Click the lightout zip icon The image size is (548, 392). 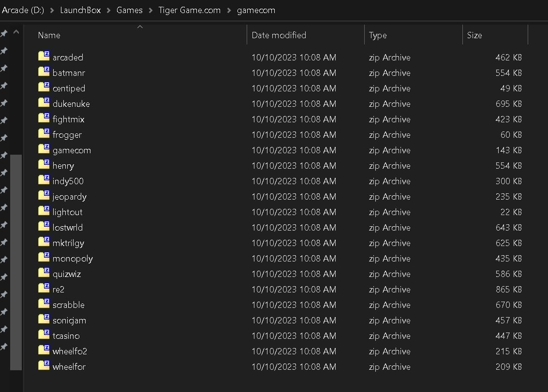(x=44, y=211)
